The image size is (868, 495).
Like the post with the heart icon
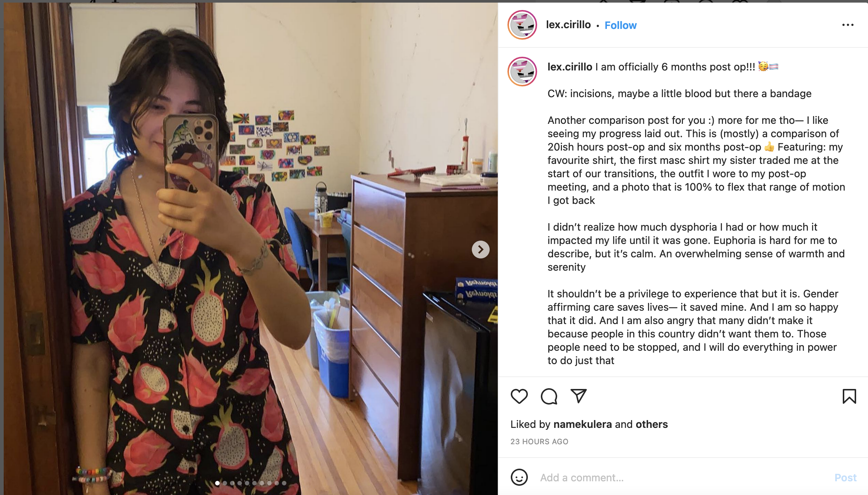(x=519, y=396)
